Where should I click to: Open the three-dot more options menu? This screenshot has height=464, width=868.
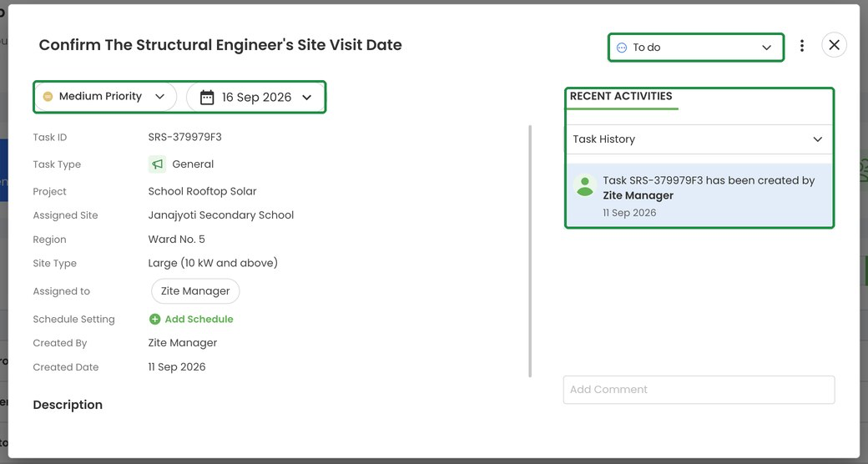(801, 46)
